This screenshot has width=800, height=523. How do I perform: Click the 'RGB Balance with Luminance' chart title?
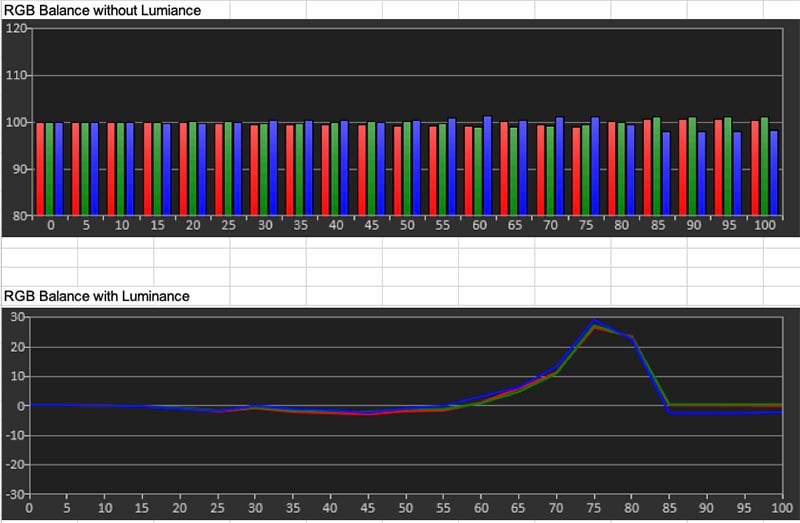(97, 297)
